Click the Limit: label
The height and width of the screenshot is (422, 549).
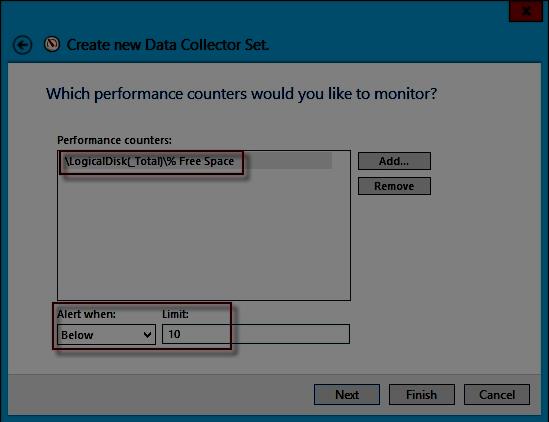pos(175,314)
